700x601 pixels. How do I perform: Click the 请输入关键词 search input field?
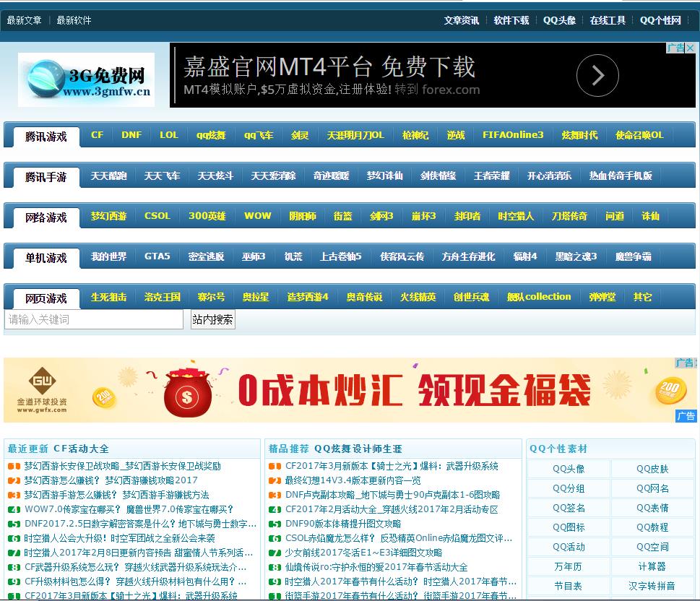[x=94, y=320]
